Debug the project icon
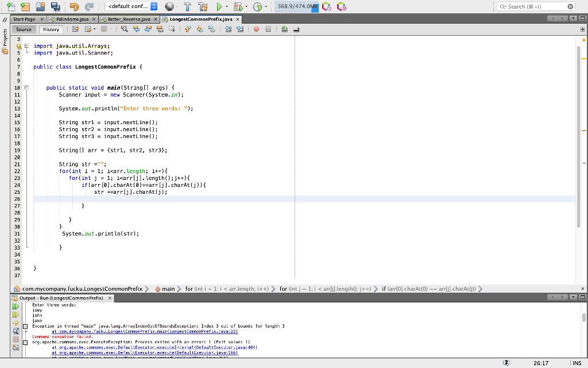The image size is (588, 368). (238, 6)
